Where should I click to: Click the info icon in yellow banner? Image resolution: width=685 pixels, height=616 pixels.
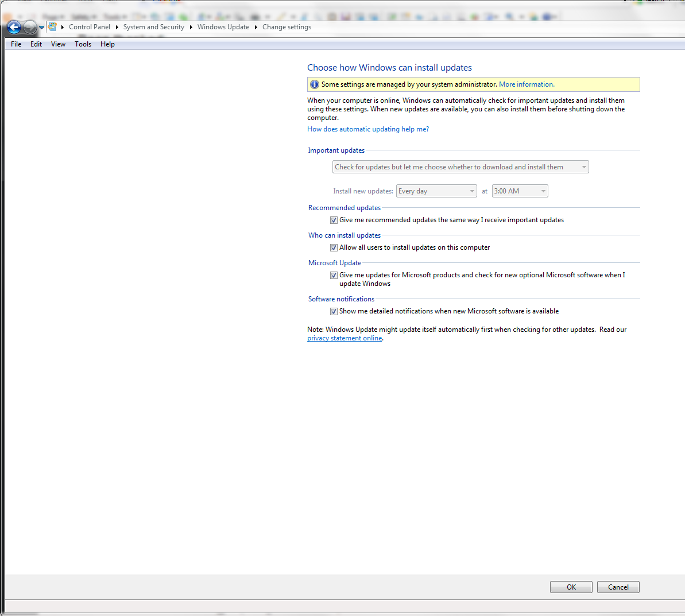(315, 84)
